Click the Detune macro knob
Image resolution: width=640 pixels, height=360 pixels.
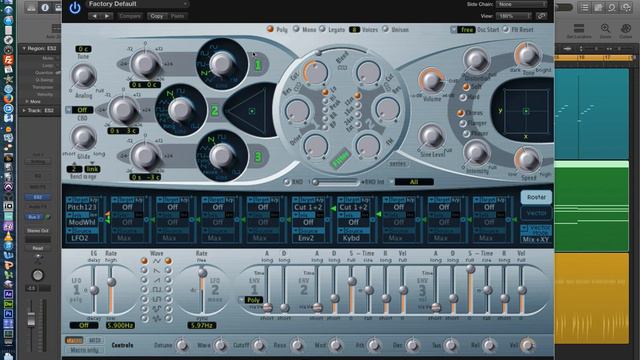[x=182, y=345]
